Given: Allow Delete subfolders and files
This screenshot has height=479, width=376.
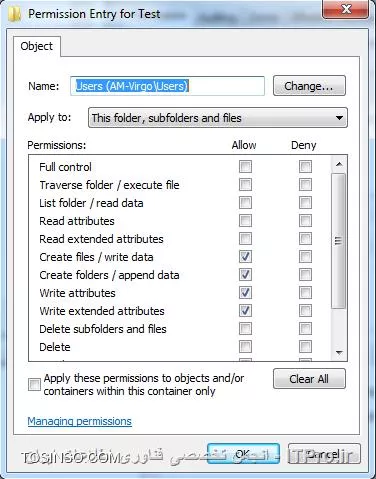Looking at the screenshot, I should (245, 329).
